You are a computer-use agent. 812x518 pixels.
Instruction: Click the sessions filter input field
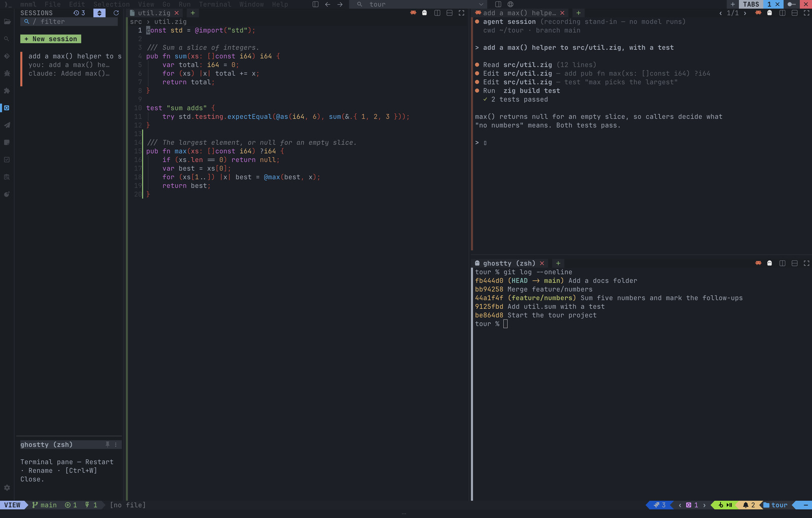point(69,21)
